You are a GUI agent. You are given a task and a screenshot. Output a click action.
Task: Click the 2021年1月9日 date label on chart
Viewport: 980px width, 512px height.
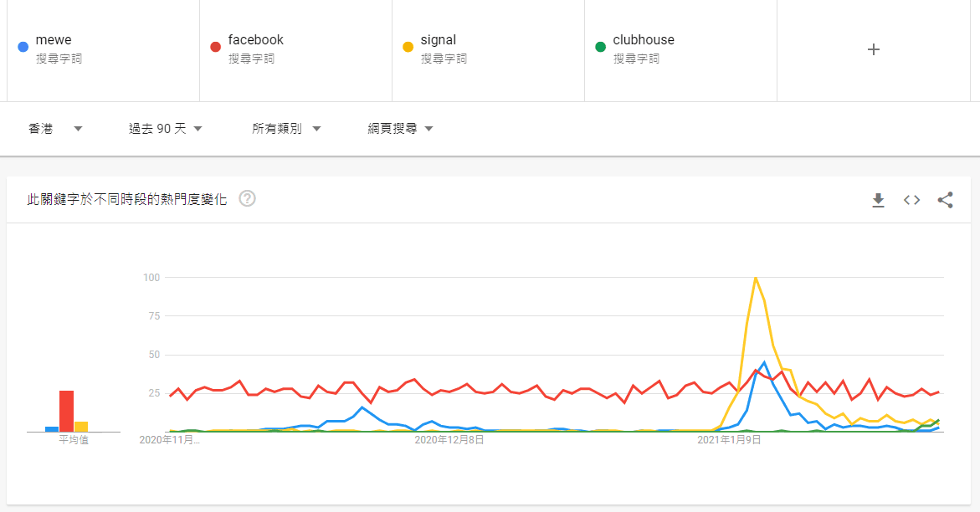click(729, 439)
